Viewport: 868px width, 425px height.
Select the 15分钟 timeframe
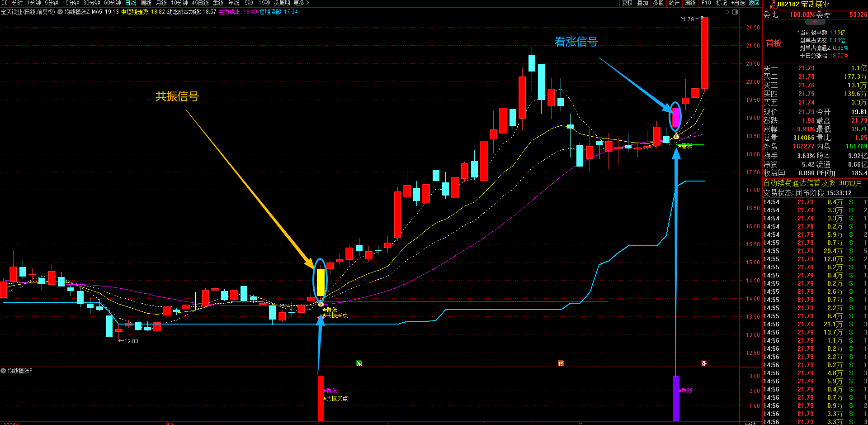pyautogui.click(x=71, y=3)
